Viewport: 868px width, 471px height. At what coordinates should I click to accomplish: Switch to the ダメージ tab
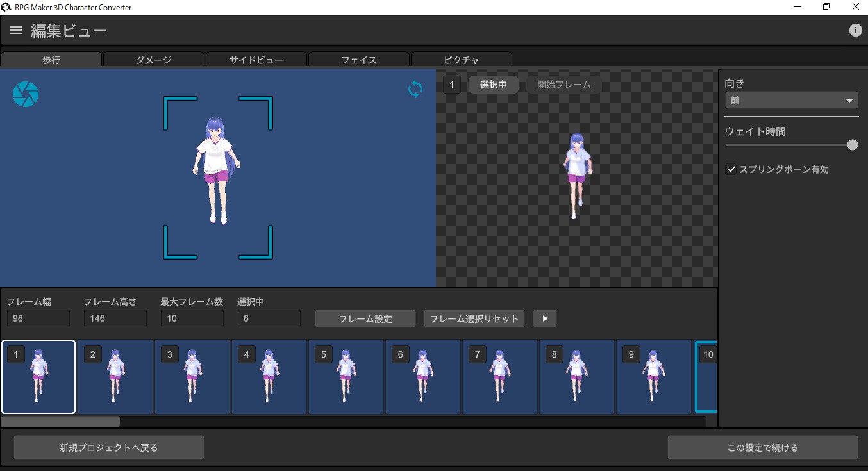click(x=153, y=60)
